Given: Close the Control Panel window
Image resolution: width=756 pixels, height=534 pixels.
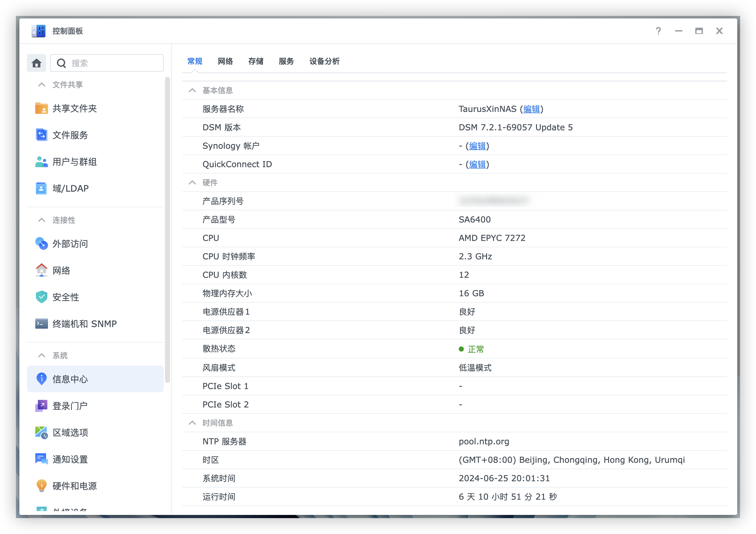Looking at the screenshot, I should tap(719, 31).
